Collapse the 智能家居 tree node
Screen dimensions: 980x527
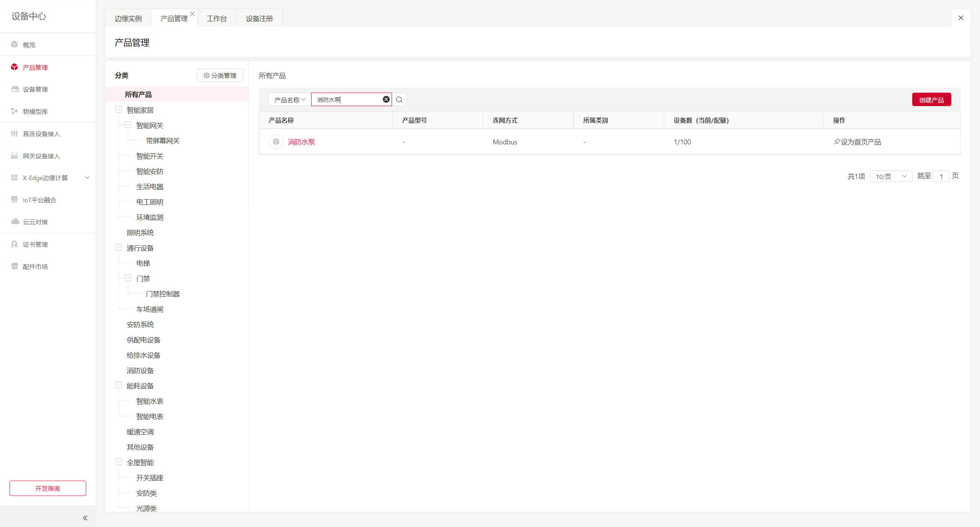click(x=119, y=110)
